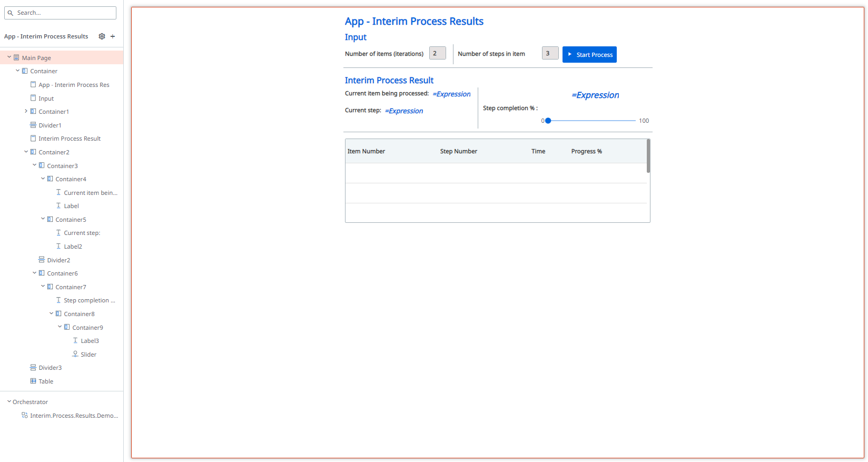Click the Main Page icon
This screenshot has height=462, width=868.
tap(16, 58)
